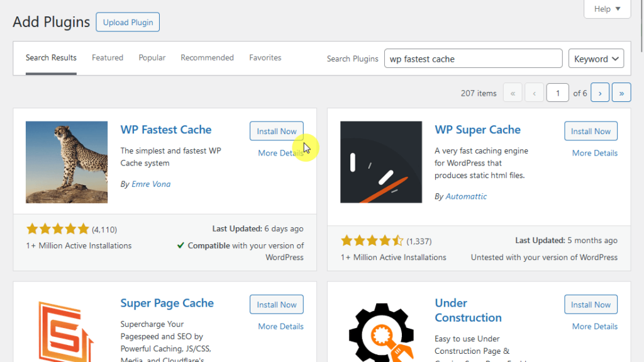
Task: Open the Super Page Cache title link
Action: pos(167,303)
